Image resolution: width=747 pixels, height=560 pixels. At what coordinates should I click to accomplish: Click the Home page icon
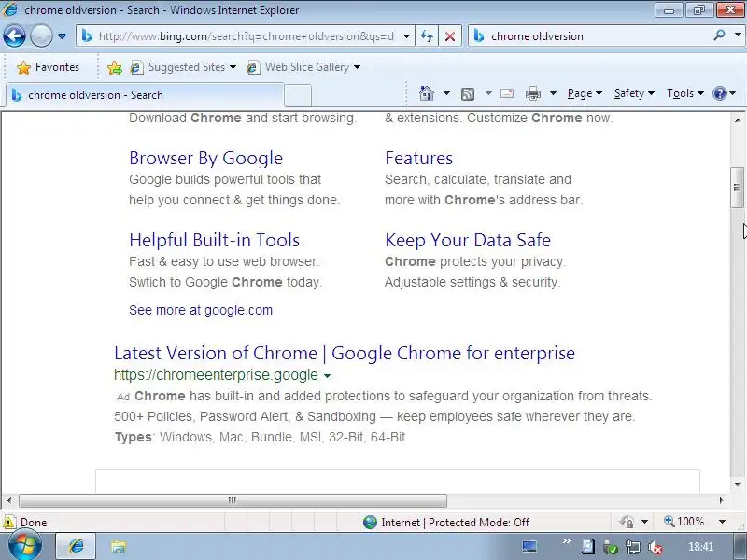click(427, 93)
